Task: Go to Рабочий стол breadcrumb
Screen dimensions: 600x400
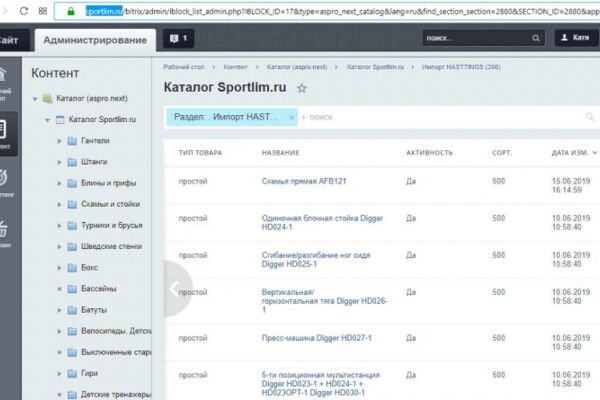Action: tap(184, 67)
